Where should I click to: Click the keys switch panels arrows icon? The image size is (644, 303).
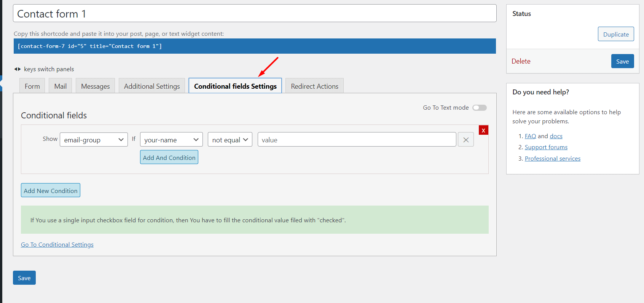[x=18, y=69]
